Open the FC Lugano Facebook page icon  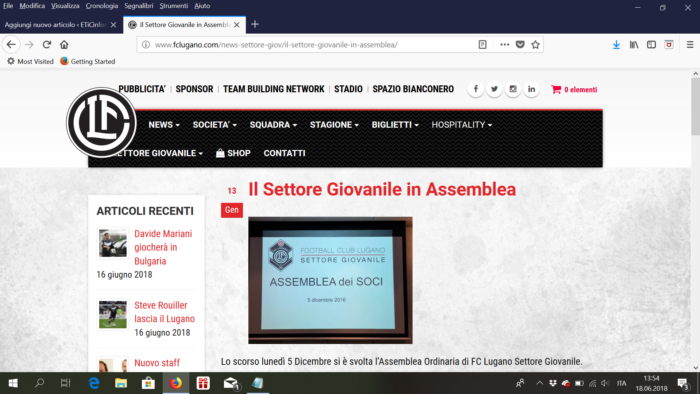coord(476,89)
